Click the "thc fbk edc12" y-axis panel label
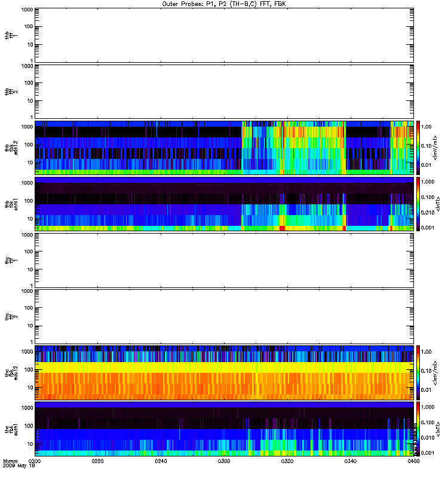The width and height of the screenshot is (448, 478). point(11,373)
